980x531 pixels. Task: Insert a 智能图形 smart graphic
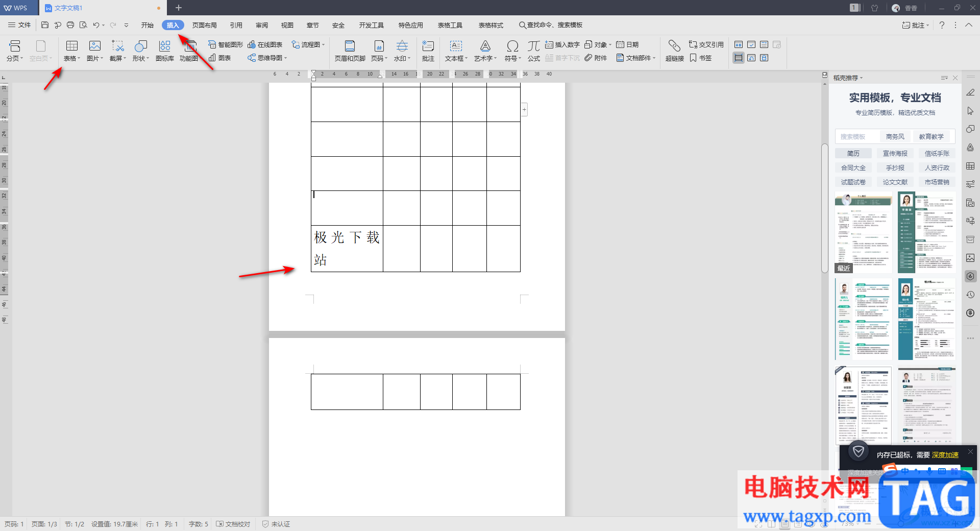click(226, 45)
